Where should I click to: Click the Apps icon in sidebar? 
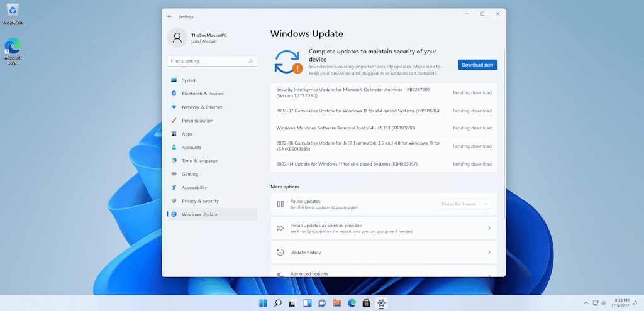(x=174, y=134)
